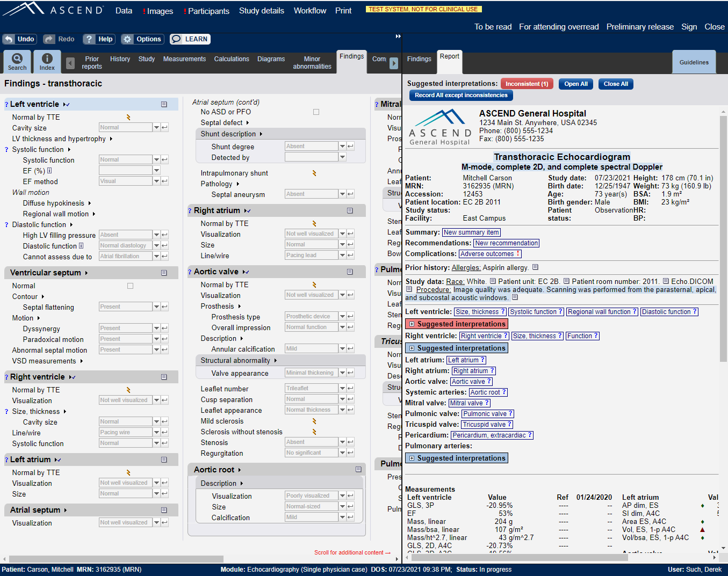Open Help via question mark button

[x=98, y=39]
